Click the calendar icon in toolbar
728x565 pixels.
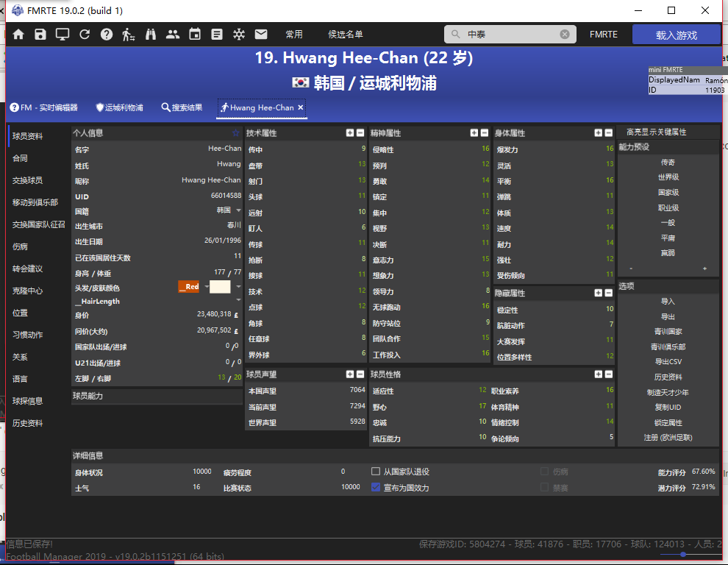tap(195, 35)
